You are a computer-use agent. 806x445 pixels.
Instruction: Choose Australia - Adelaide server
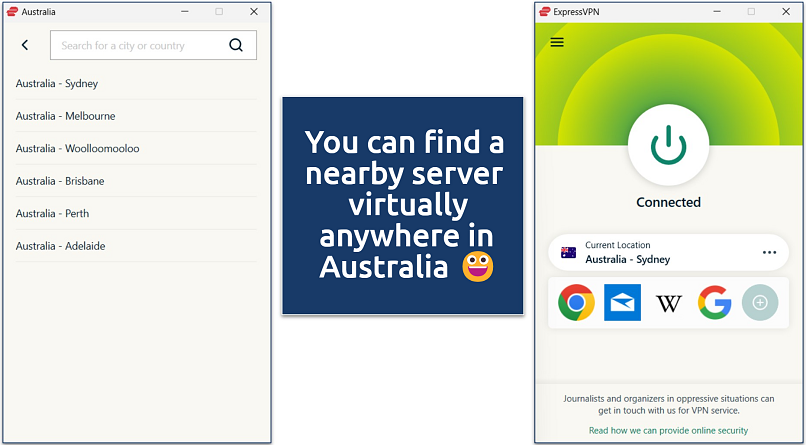coord(136,246)
